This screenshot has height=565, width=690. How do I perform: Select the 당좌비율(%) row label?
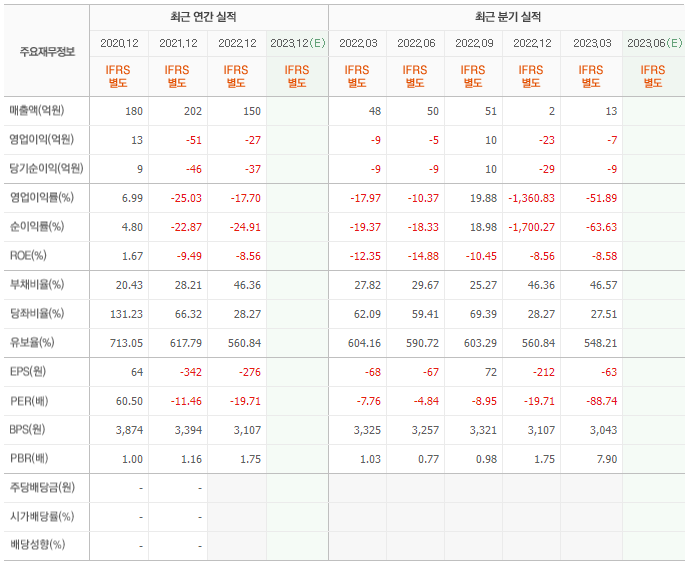37,314
